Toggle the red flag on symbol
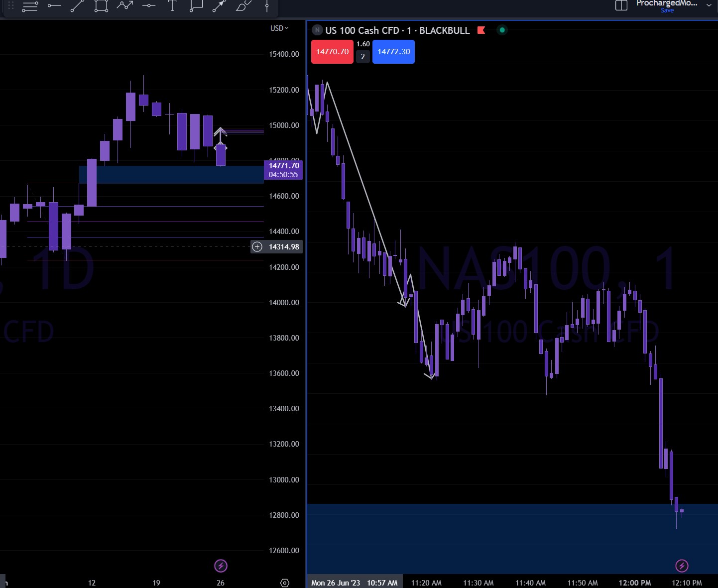The image size is (718, 588). [x=481, y=30]
